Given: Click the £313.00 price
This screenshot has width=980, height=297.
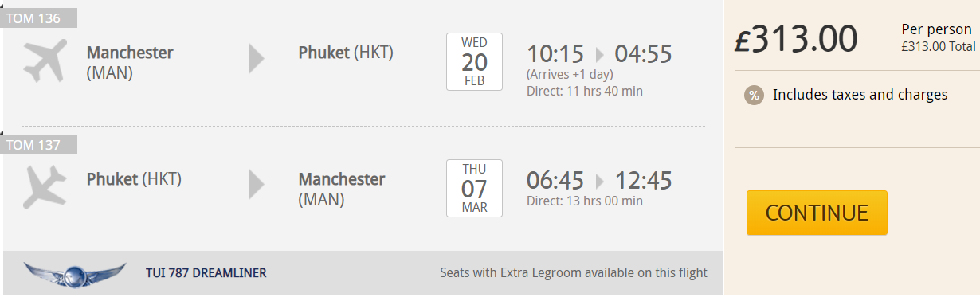Looking at the screenshot, I should coord(796,38).
